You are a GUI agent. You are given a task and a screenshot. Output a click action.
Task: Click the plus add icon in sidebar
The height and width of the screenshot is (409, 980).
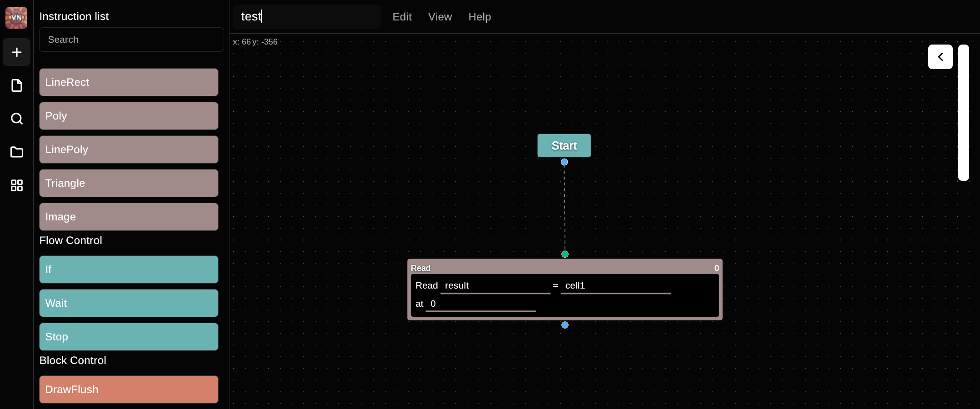coord(17,52)
